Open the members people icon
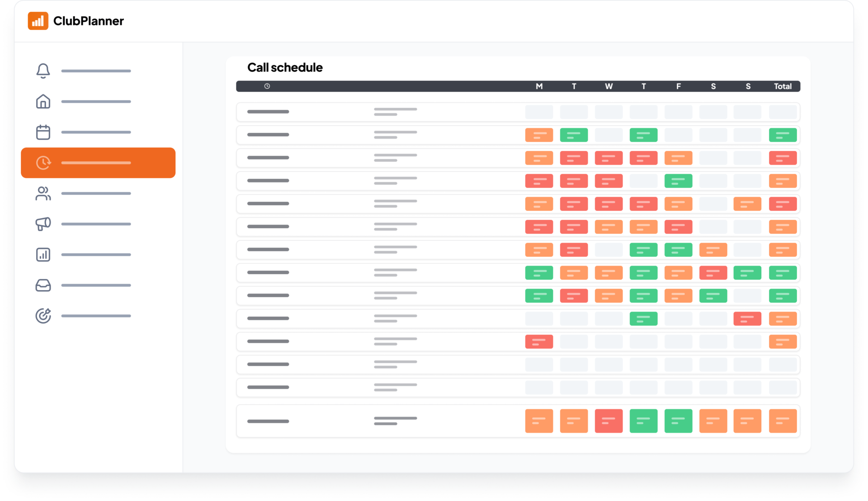Image resolution: width=868 pixels, height=501 pixels. (43, 193)
